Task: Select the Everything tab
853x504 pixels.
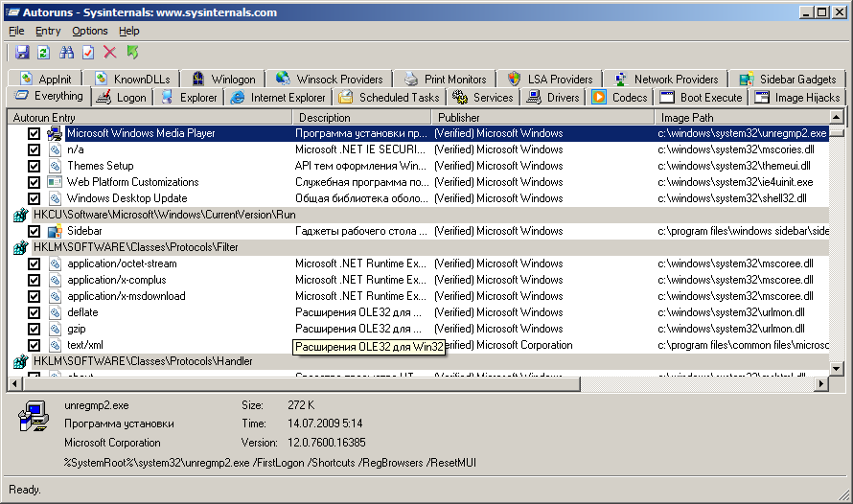Action: [49, 96]
